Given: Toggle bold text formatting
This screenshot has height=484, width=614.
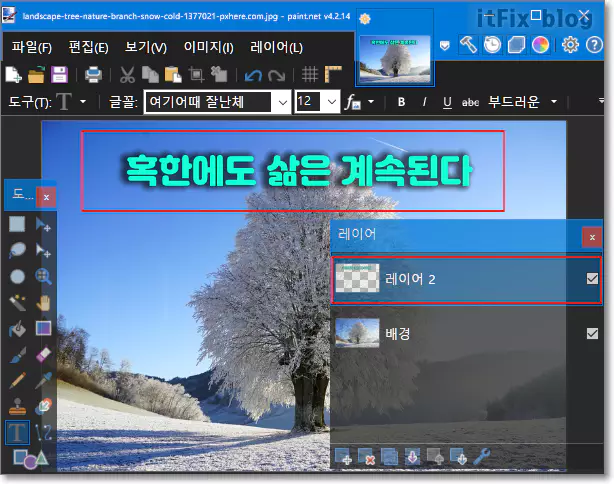Looking at the screenshot, I should (x=401, y=102).
